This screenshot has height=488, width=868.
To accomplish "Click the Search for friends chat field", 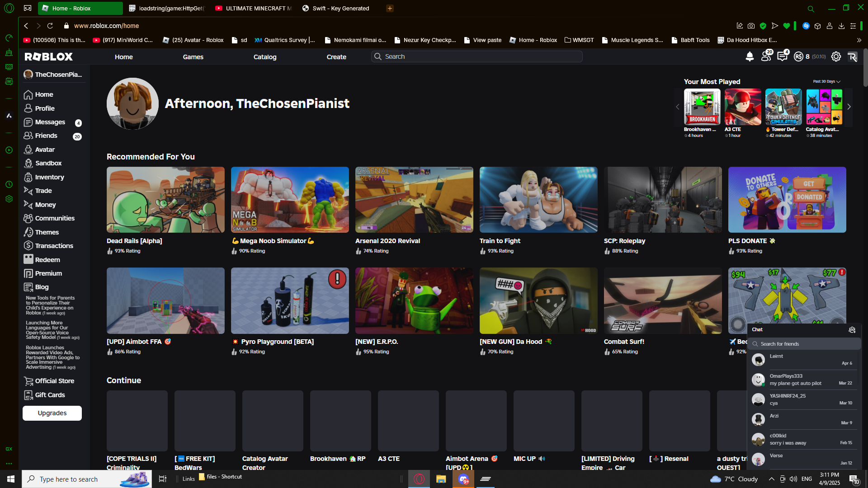I will click(804, 344).
